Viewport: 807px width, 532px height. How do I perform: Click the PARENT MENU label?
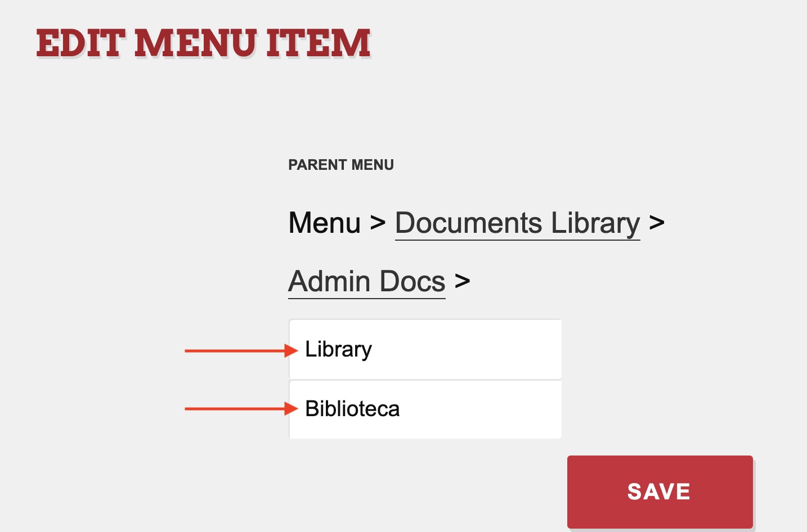coord(341,165)
